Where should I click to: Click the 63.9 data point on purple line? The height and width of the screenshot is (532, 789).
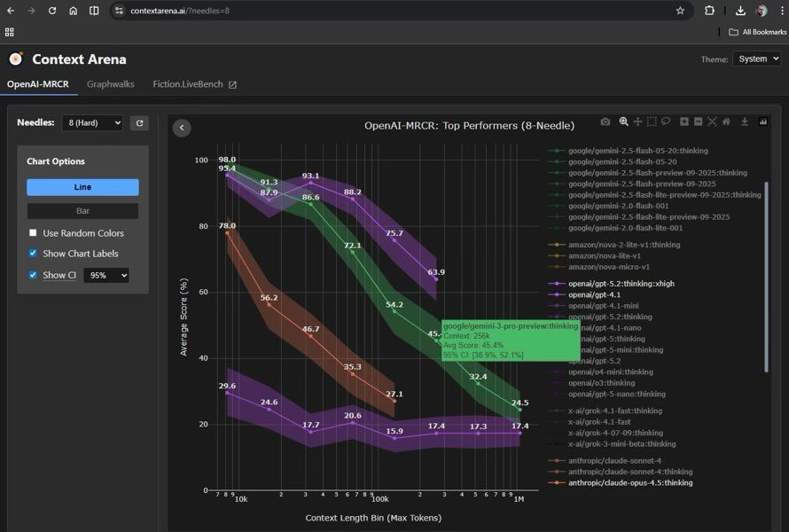436,279
